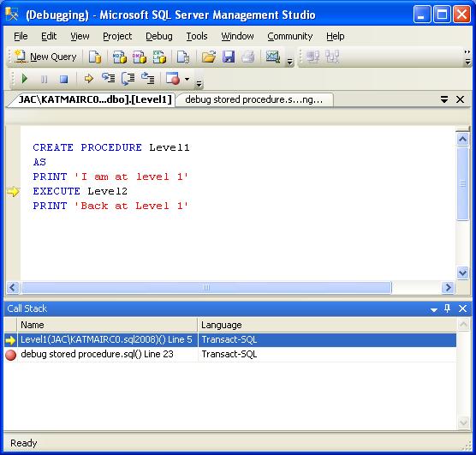Click the horizontal scrollbar thumb in editor

[206, 287]
